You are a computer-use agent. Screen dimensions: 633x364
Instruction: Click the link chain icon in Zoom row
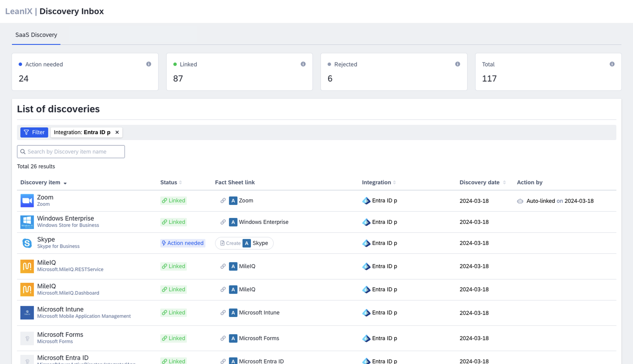pos(223,201)
